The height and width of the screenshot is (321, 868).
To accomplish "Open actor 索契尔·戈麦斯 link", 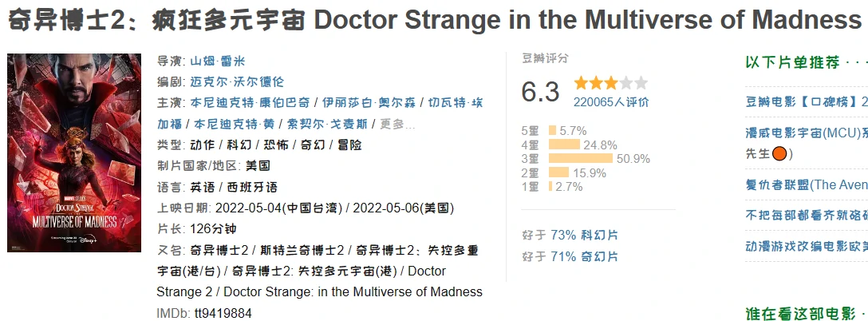I will 329,124.
